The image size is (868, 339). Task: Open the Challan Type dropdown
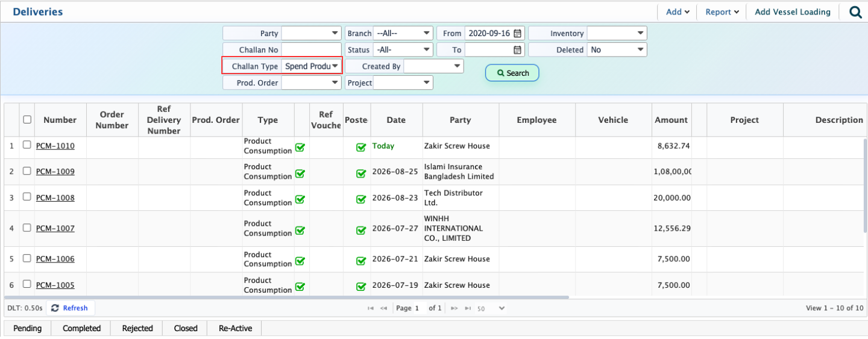[312, 66]
